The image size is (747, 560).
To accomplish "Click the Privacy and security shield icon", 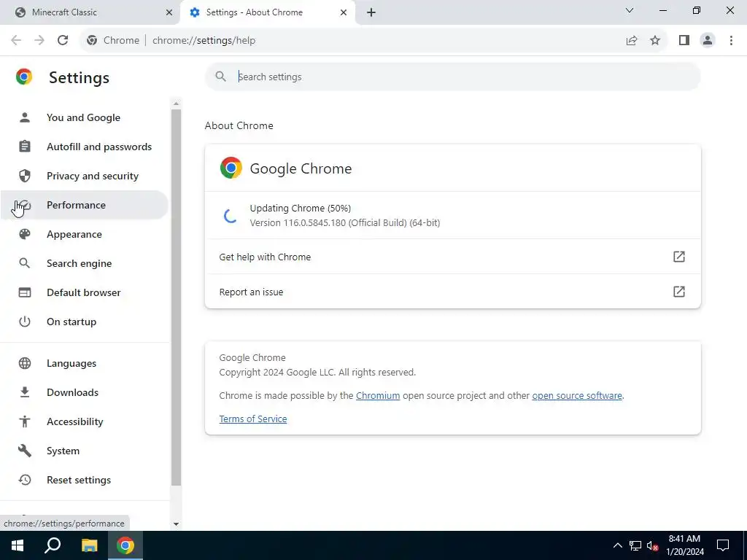I will (x=24, y=176).
